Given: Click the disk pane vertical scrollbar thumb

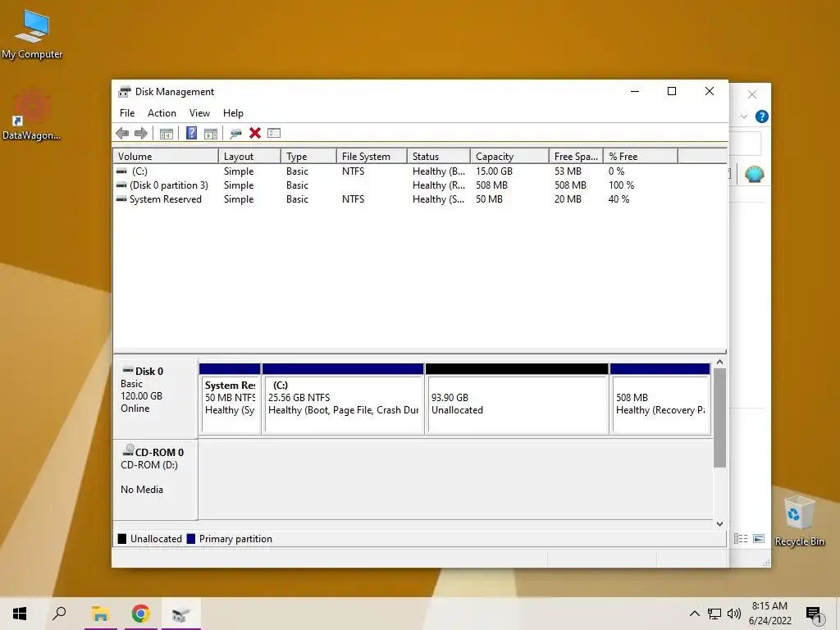Looking at the screenshot, I should pyautogui.click(x=720, y=418).
